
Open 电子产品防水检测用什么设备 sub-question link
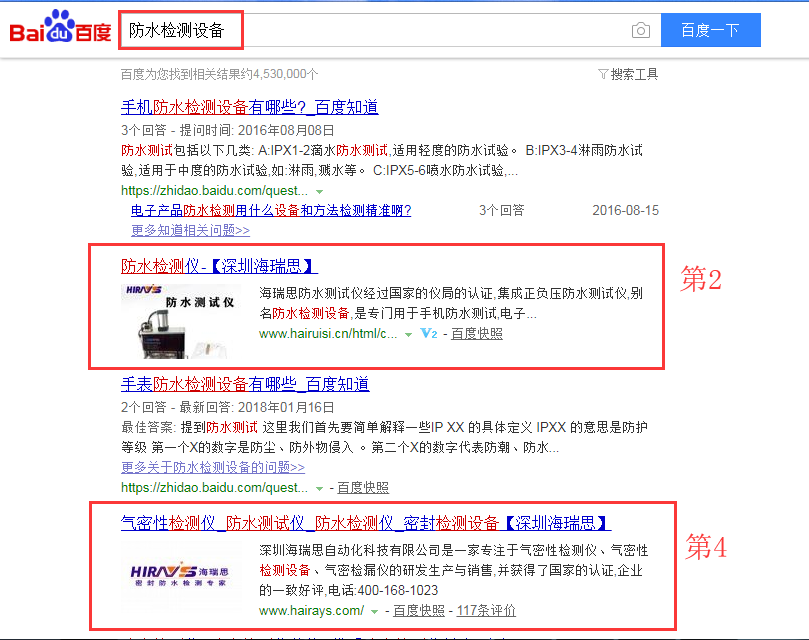271,211
